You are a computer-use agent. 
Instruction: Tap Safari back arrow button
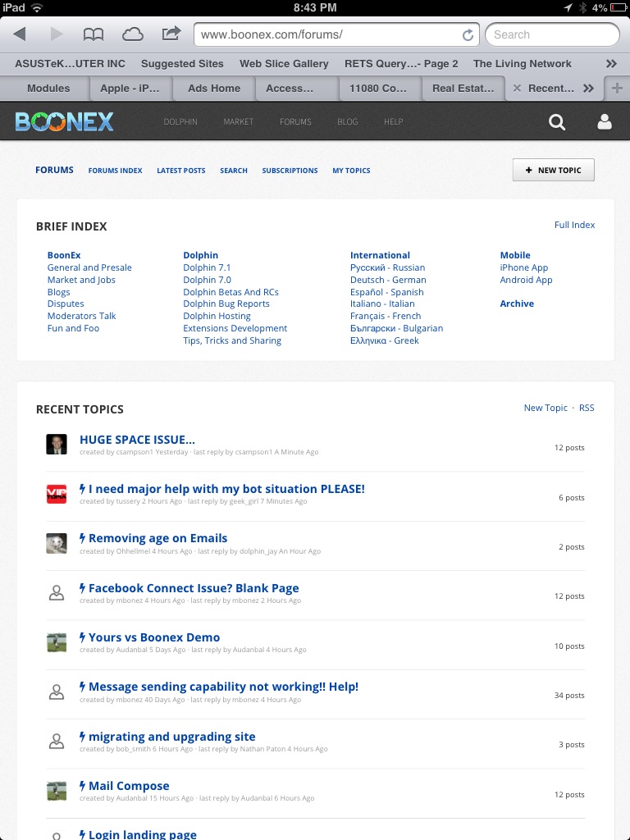[x=20, y=34]
